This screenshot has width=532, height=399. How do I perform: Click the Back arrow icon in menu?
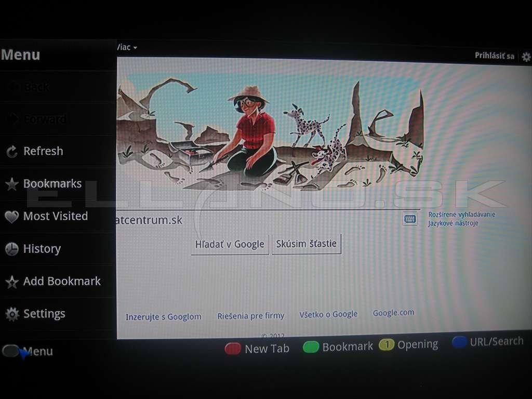14,87
